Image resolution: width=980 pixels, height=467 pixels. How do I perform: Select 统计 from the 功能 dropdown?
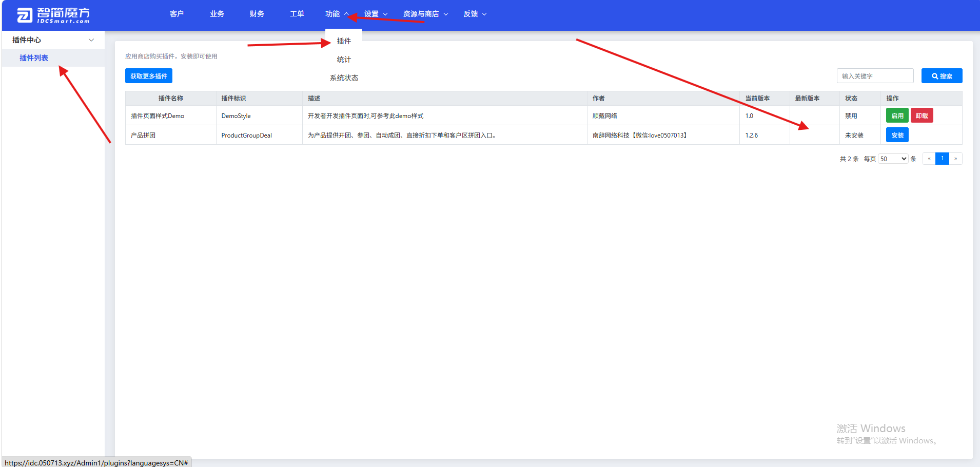[344, 60]
